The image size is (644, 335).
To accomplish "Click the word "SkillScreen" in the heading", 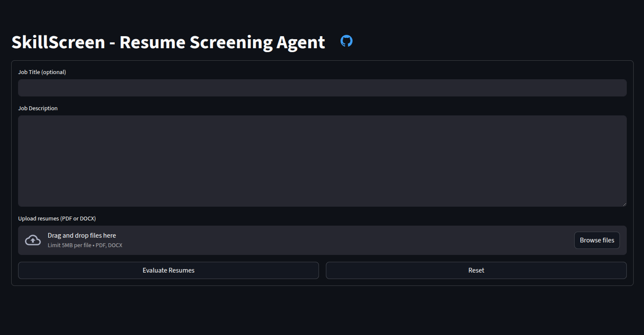I will tap(58, 42).
